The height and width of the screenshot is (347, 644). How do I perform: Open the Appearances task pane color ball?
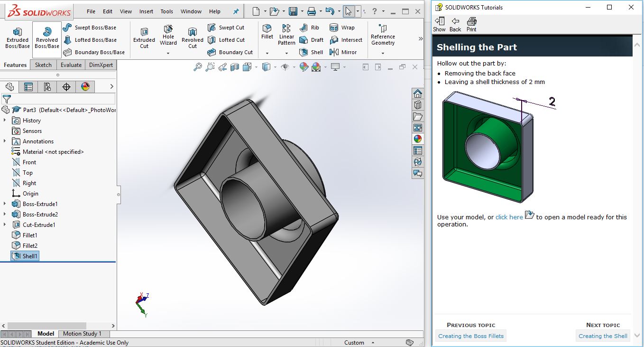point(418,139)
